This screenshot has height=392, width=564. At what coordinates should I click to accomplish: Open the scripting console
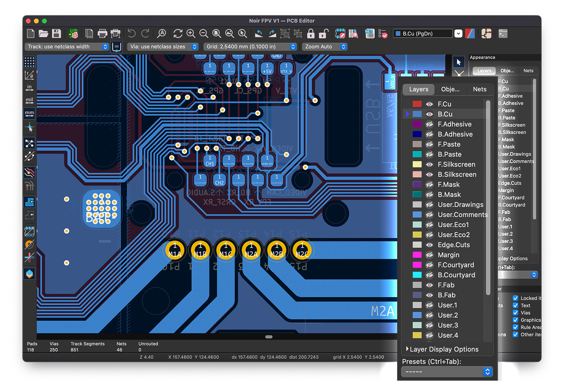502,33
